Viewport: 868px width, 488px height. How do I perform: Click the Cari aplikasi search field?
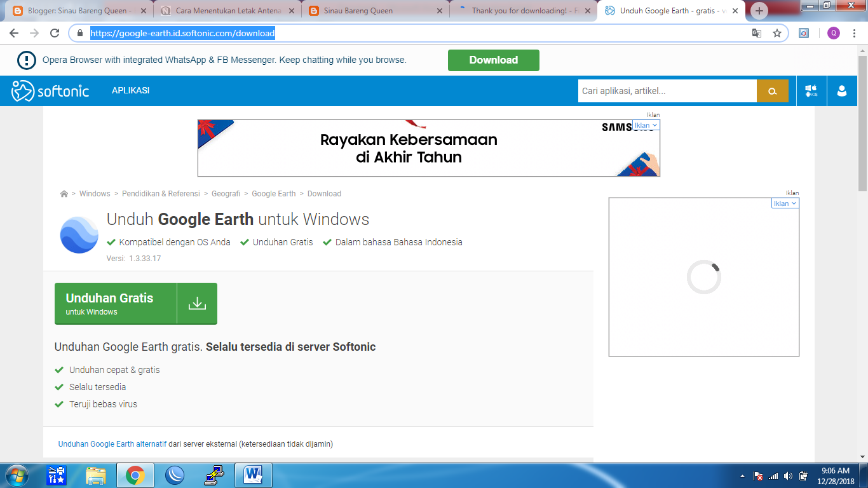point(667,91)
